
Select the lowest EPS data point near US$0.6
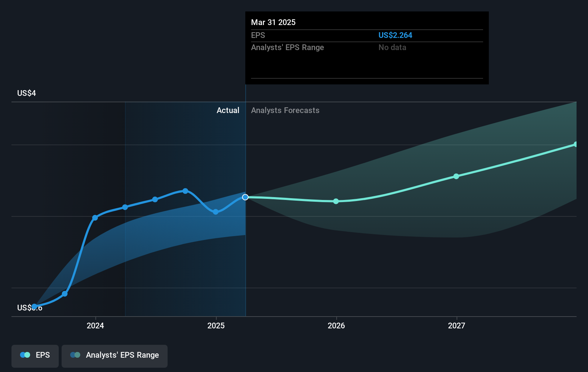tap(34, 306)
